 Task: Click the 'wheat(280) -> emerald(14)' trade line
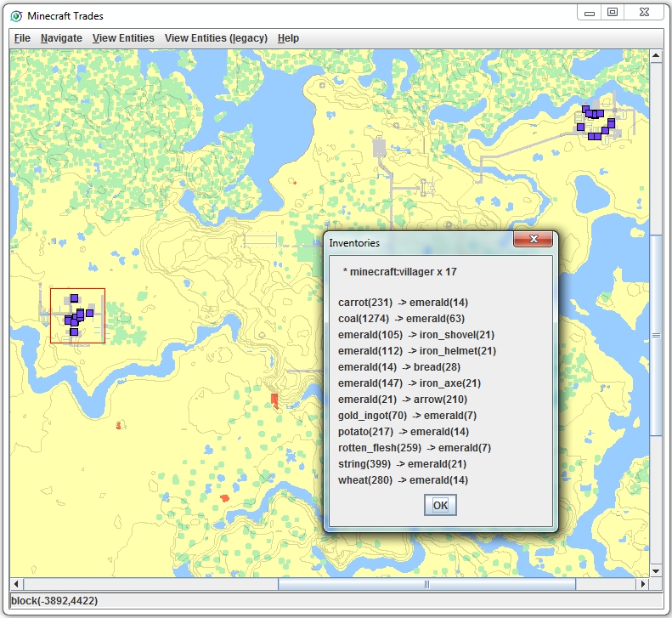coord(403,480)
